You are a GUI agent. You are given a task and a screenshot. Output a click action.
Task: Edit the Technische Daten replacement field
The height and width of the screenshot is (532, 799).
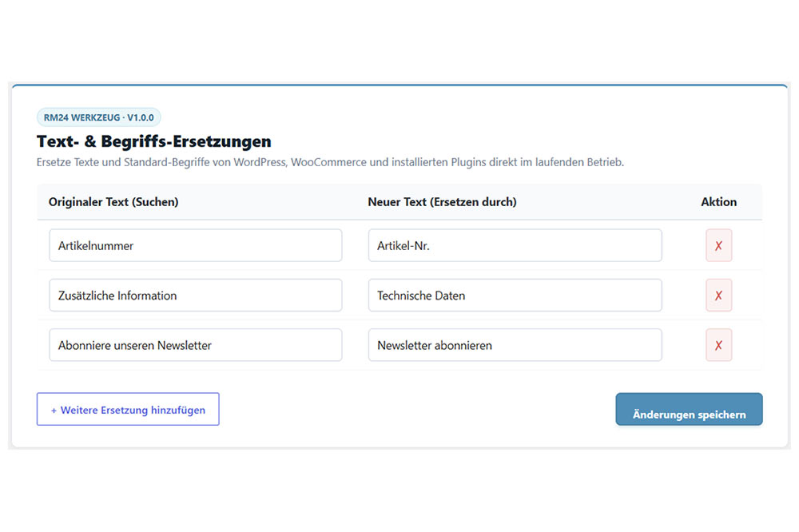515,296
